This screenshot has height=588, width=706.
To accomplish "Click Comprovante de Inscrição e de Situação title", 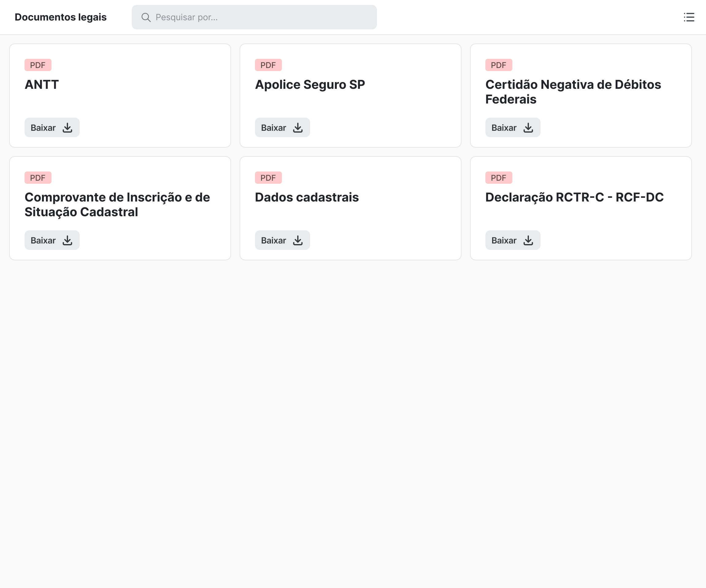I will click(117, 204).
